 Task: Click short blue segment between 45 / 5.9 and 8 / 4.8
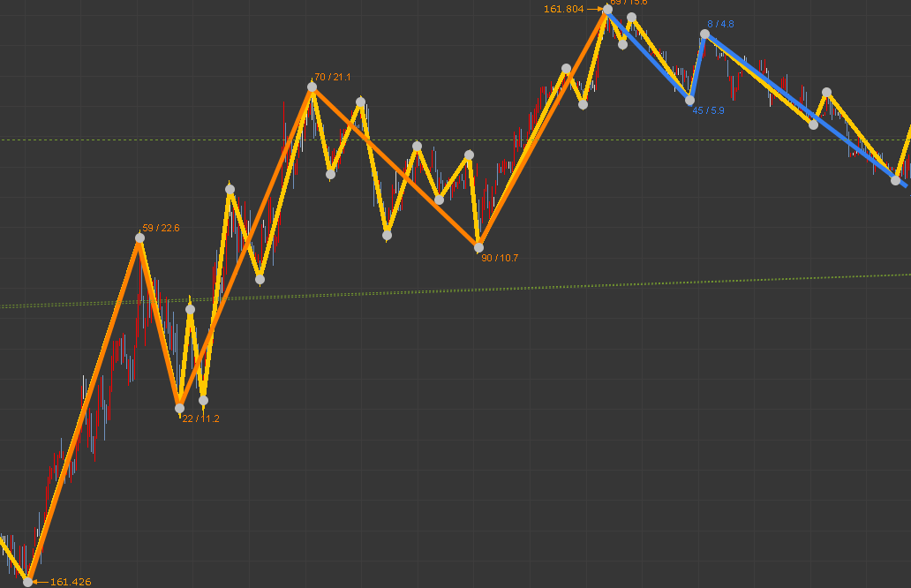coord(697,67)
